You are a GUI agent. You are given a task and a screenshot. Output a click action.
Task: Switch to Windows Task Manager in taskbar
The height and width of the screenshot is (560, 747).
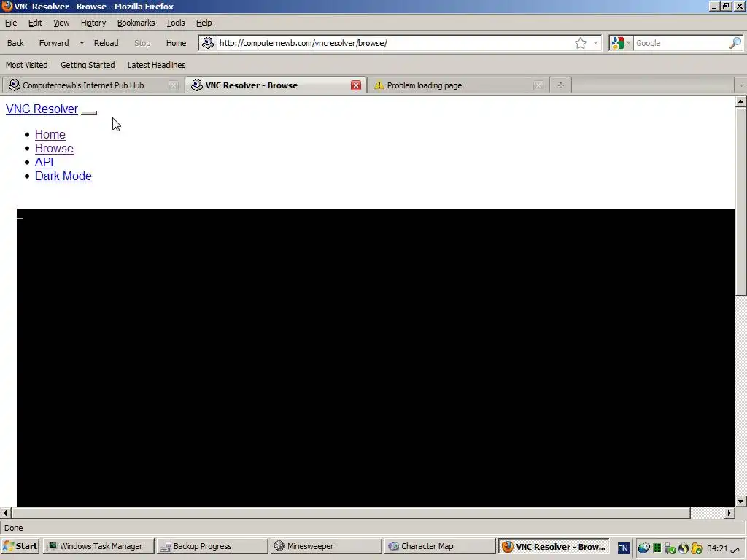pos(98,546)
